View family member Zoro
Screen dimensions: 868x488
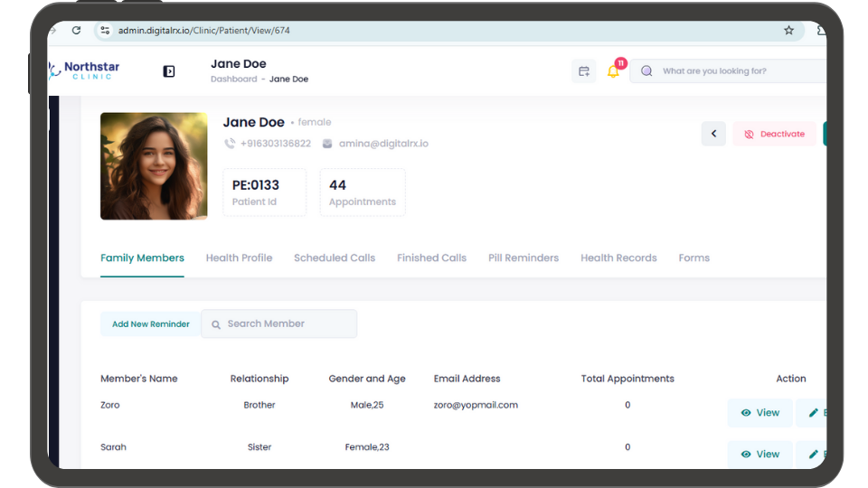[x=760, y=413]
